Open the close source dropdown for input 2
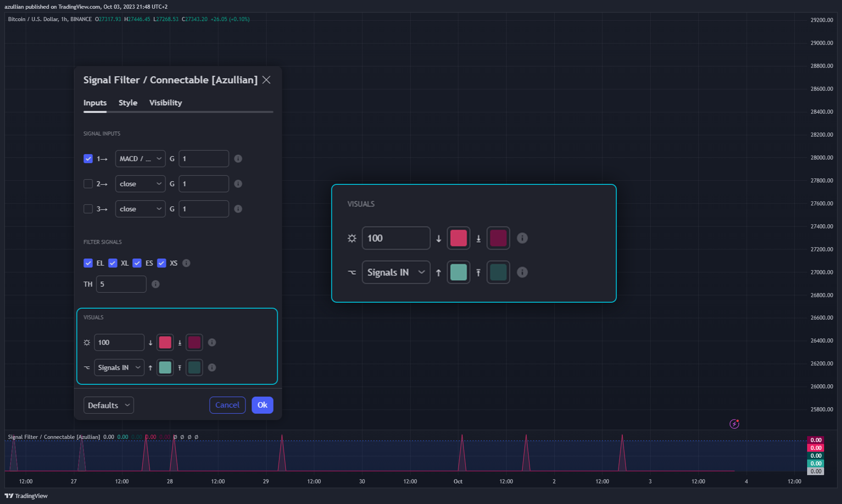This screenshot has height=504, width=842. point(140,184)
